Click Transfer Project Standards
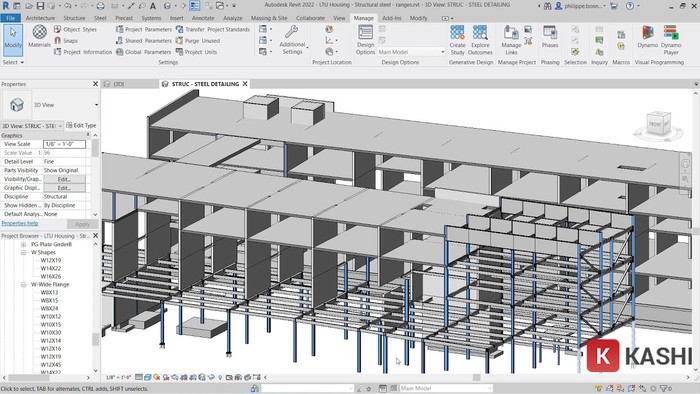 [213, 29]
